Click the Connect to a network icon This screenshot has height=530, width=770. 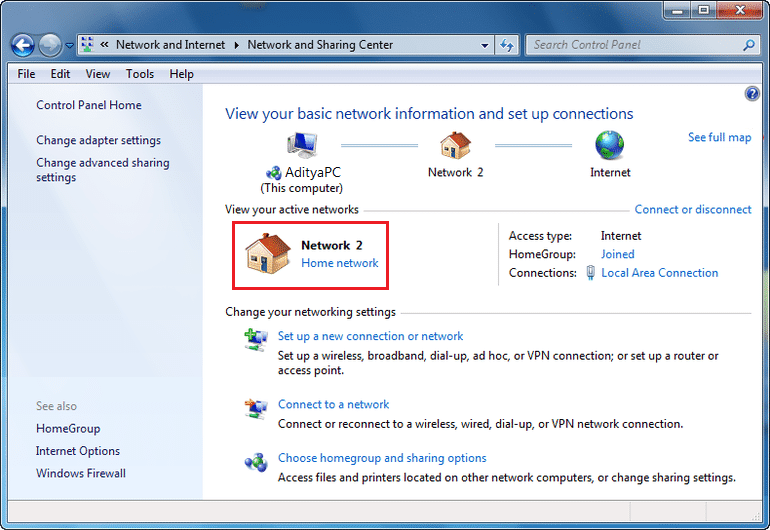pos(256,408)
